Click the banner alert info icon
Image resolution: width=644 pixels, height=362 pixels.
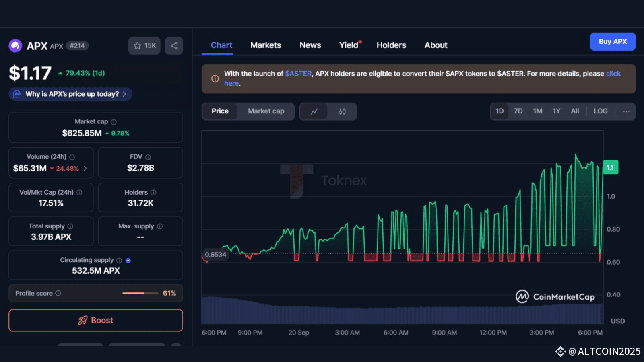(215, 78)
